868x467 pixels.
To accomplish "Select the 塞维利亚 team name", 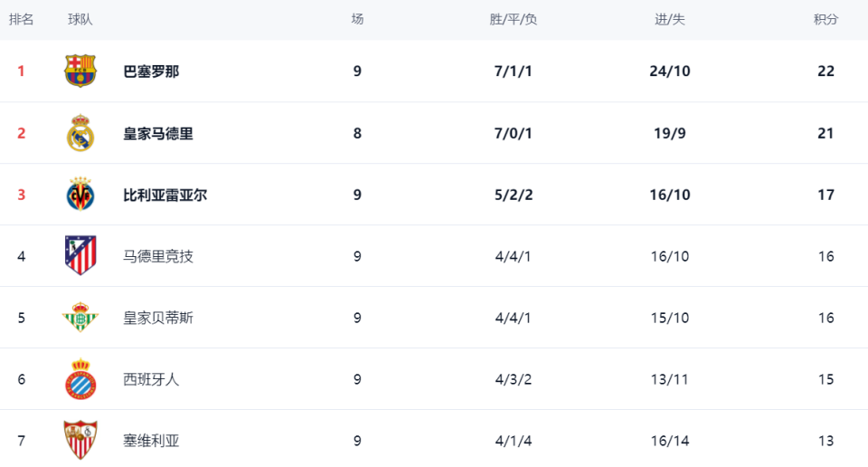I will point(151,441).
